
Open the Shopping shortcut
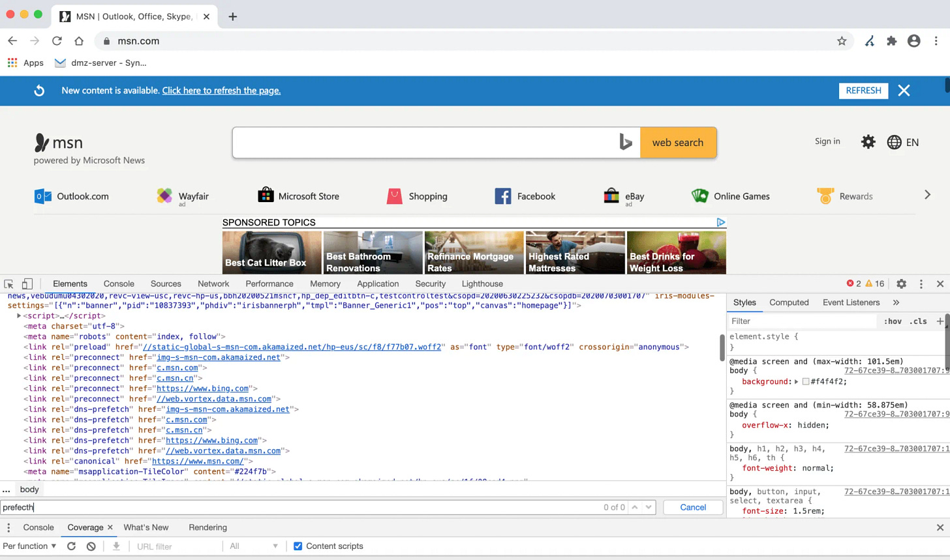[x=417, y=196]
